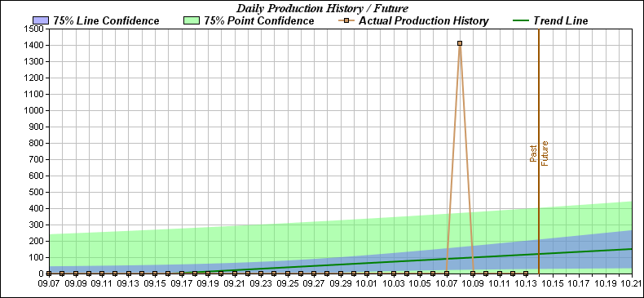The width and height of the screenshot is (644, 298).
Task: Click the green Trend Line legend sample
Action: tap(520, 20)
